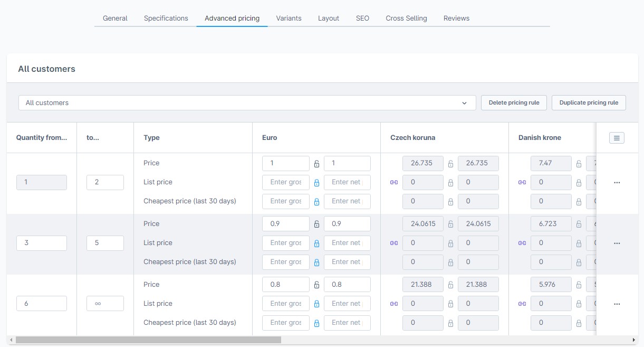Click Czech koruna list price lock, quantity 6 row
The image size is (644, 347).
point(450,304)
